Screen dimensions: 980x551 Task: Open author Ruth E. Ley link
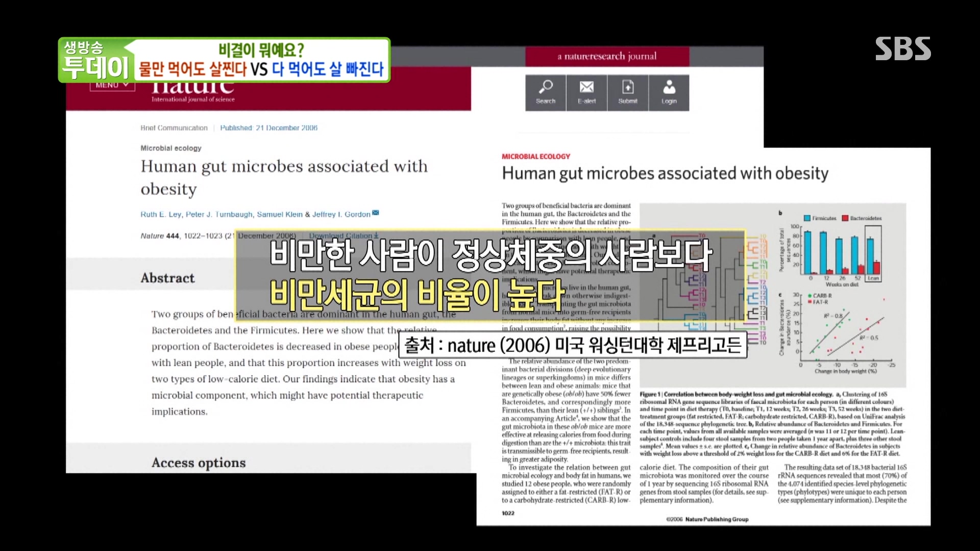pyautogui.click(x=161, y=214)
